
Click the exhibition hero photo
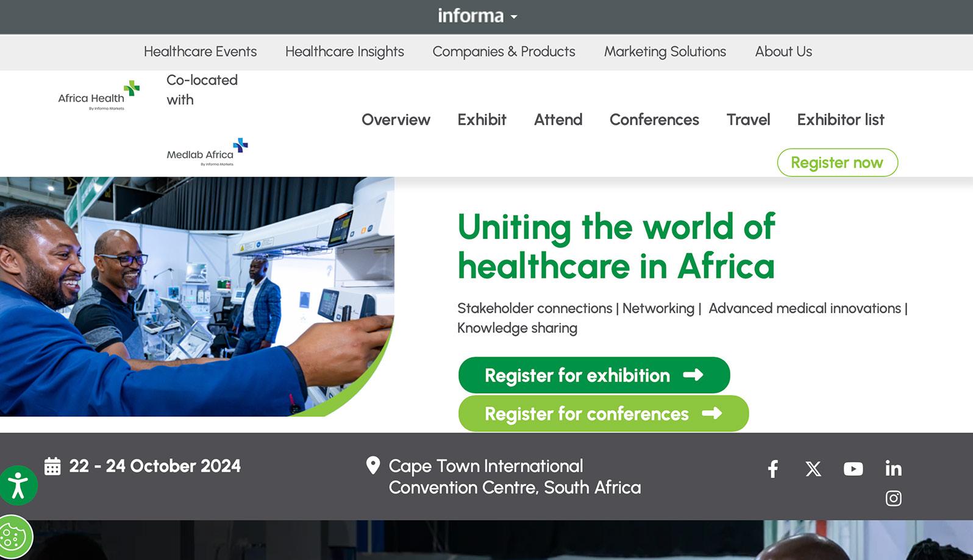coord(196,297)
